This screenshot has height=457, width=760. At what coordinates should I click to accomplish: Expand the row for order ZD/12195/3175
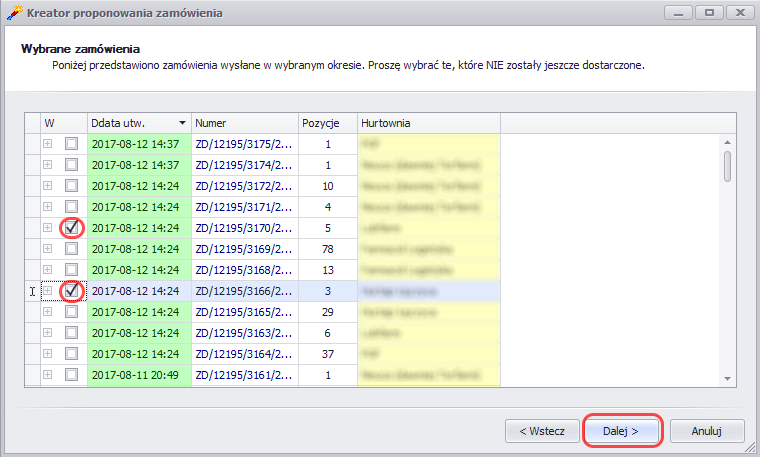pyautogui.click(x=47, y=144)
